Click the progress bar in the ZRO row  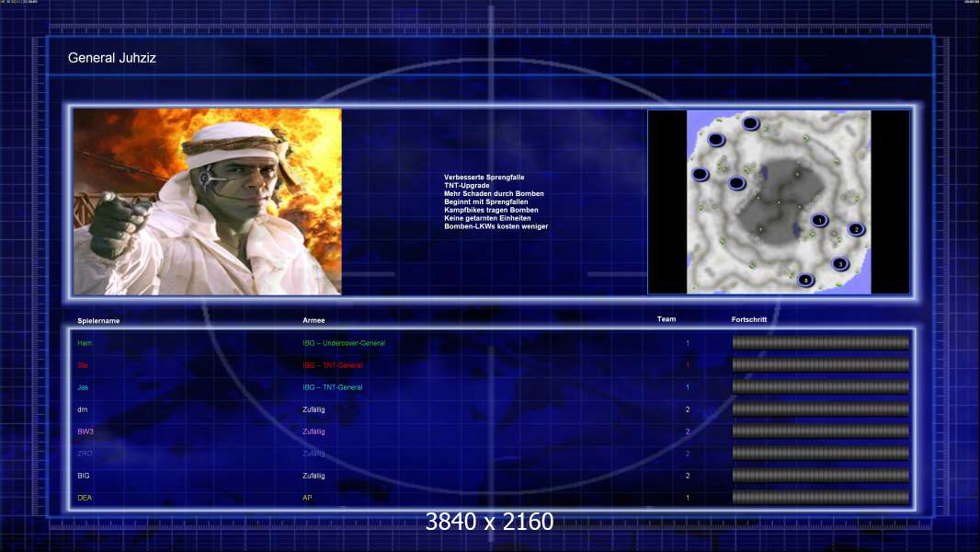pyautogui.click(x=821, y=454)
